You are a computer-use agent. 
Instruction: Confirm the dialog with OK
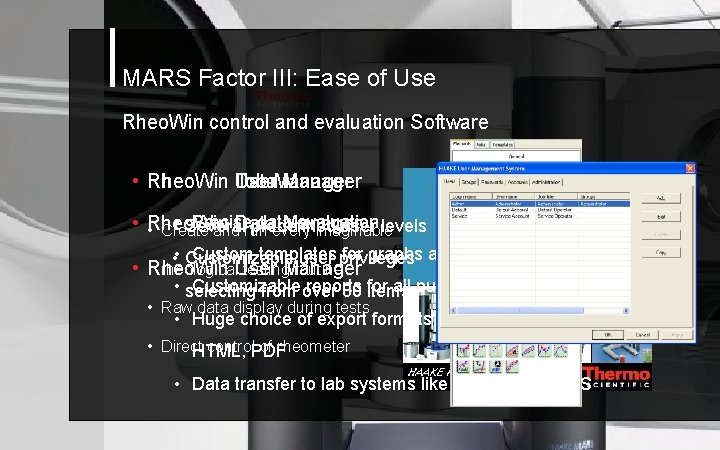(608, 335)
